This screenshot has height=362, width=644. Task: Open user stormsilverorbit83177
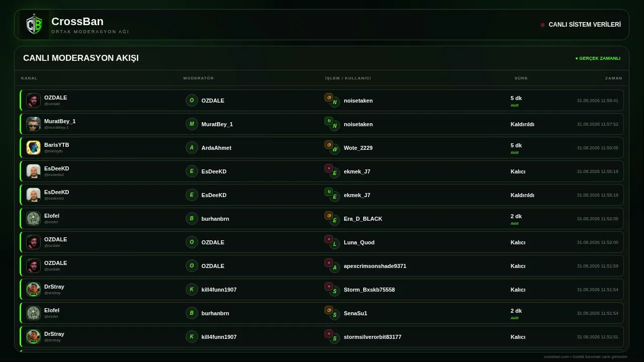[x=372, y=337]
